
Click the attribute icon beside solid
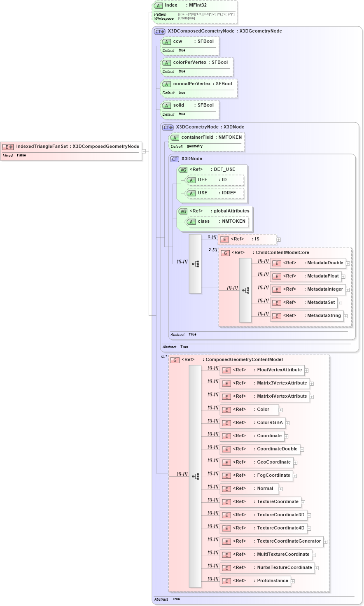(166, 105)
